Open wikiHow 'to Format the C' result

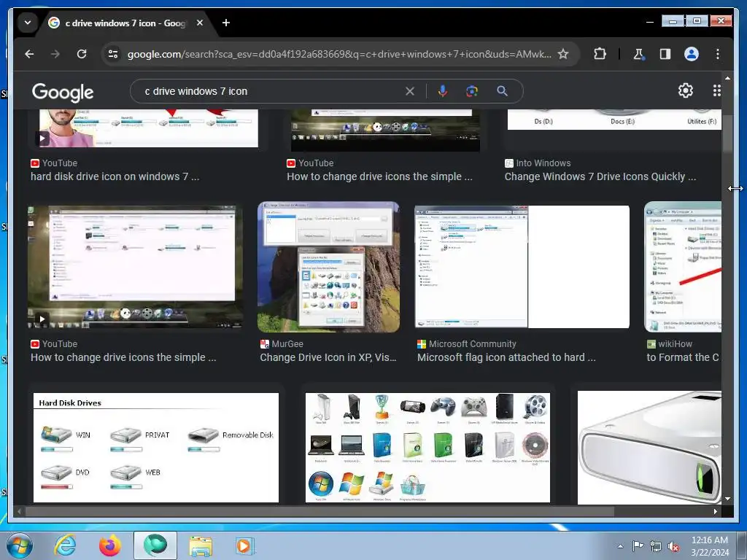[683, 357]
